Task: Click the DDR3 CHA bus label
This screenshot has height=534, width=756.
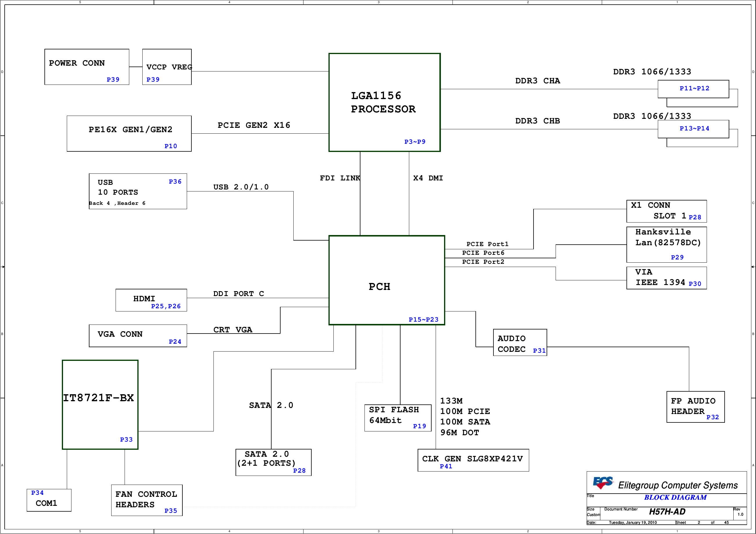Action: (538, 81)
